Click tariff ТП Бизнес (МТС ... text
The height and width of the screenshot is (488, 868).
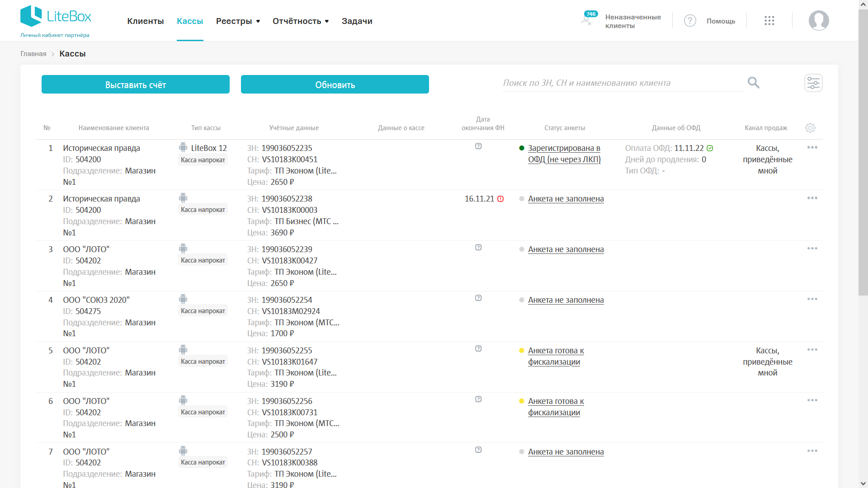(307, 221)
